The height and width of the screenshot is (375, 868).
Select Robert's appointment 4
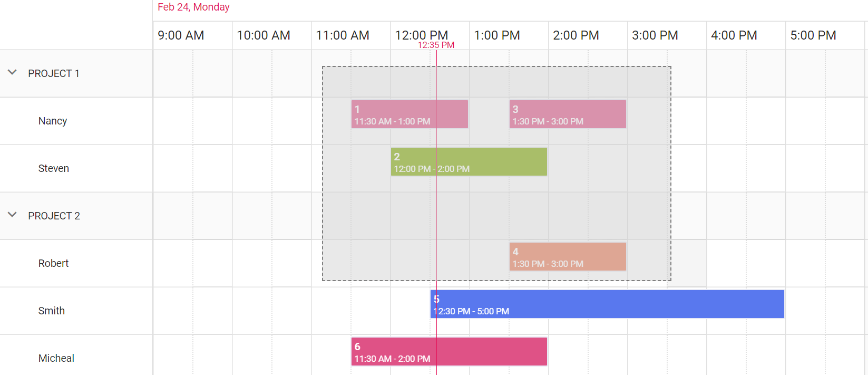(567, 257)
